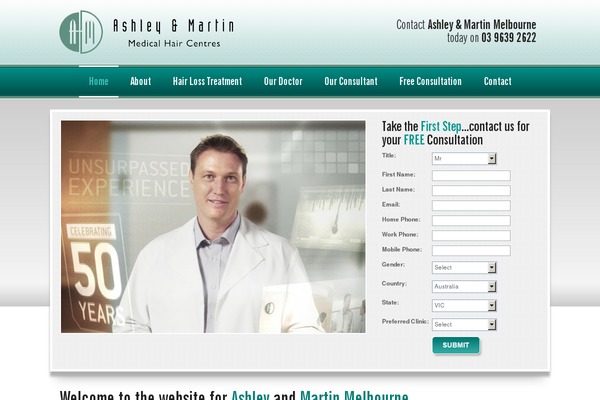The width and height of the screenshot is (600, 400).
Task: Open the Home menu tab
Action: [x=99, y=81]
